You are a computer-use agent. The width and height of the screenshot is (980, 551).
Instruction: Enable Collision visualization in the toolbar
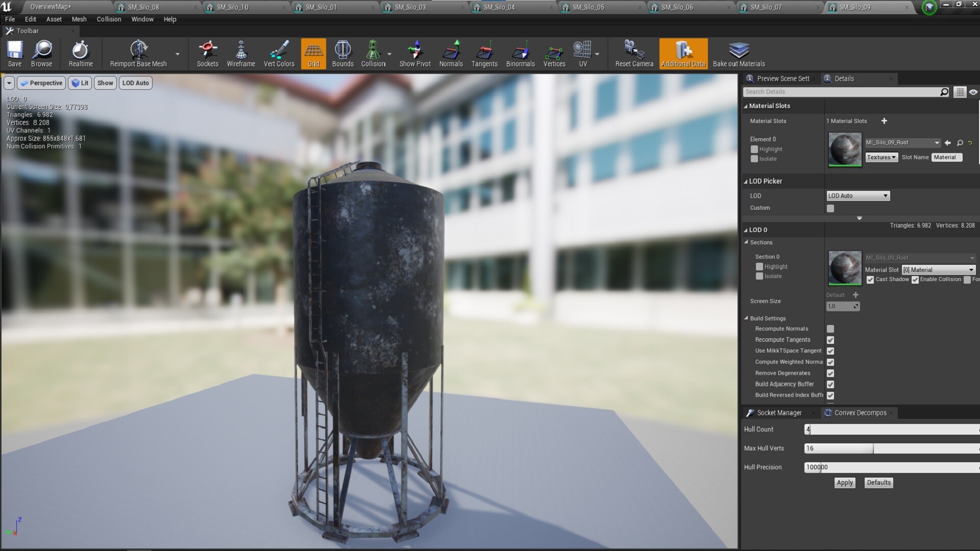(372, 54)
